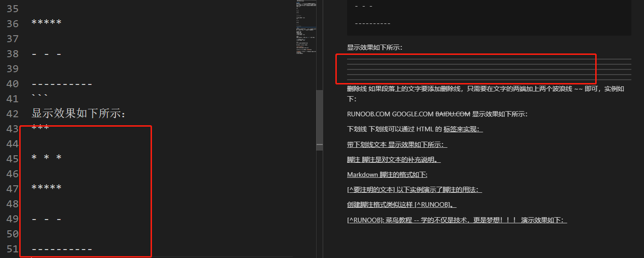Click the strikethrough 'BAIDU.COM' text in the preview

pyautogui.click(x=453, y=114)
